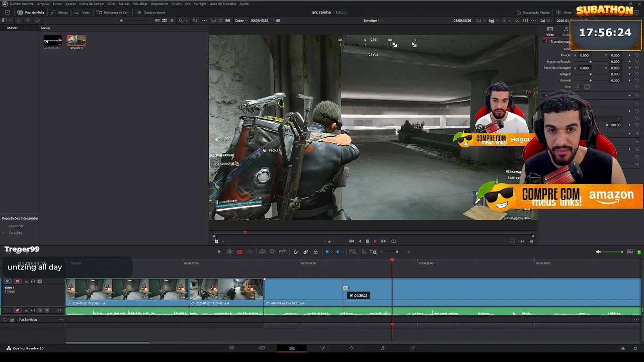Add a blue marker on timeline
This screenshot has height=362, width=644.
pos(338,252)
